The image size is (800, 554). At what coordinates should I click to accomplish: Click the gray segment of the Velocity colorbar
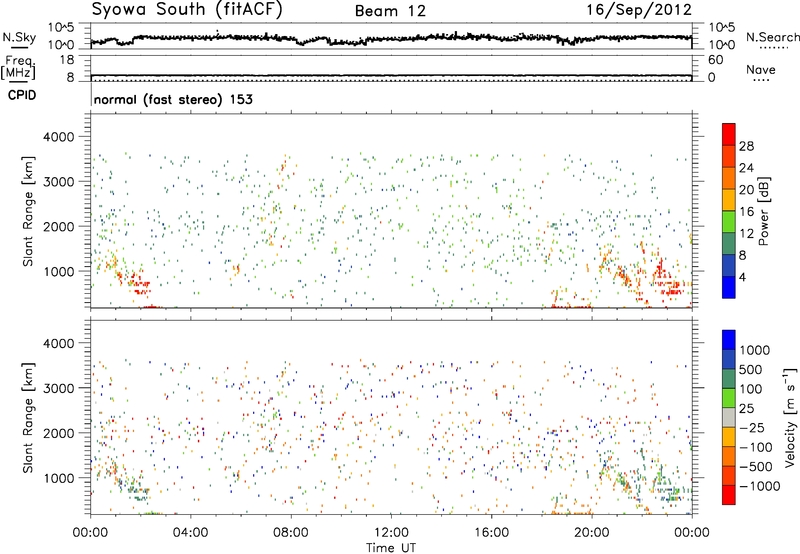pos(729,417)
